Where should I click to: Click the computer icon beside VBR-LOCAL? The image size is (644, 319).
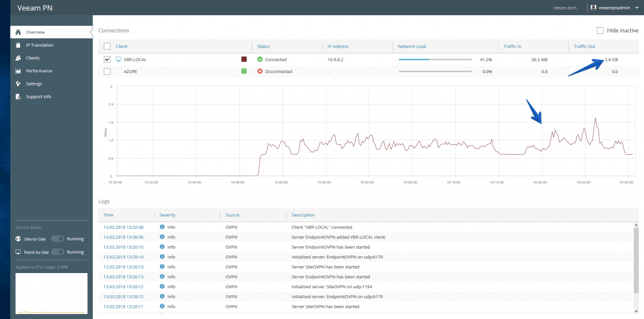(x=119, y=59)
